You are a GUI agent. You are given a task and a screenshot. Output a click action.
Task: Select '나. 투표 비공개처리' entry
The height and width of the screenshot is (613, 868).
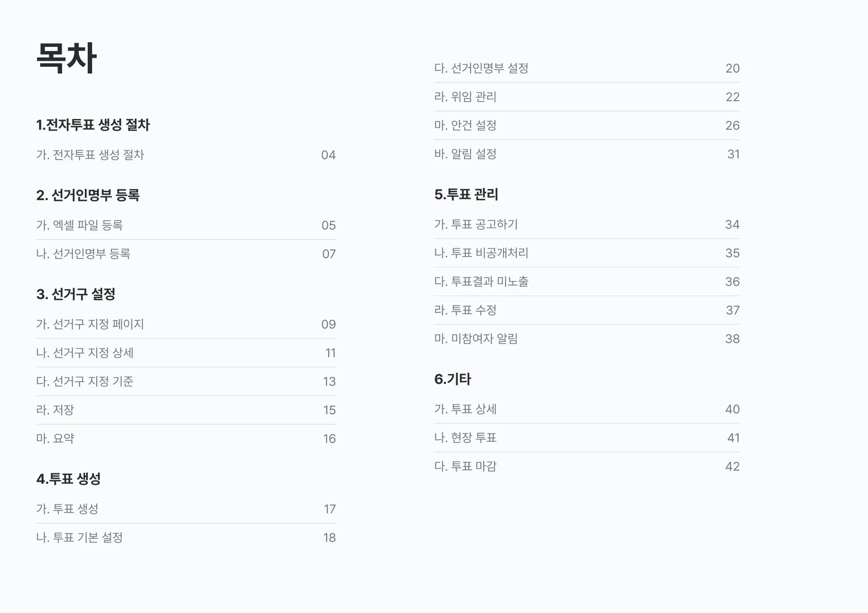click(x=481, y=253)
